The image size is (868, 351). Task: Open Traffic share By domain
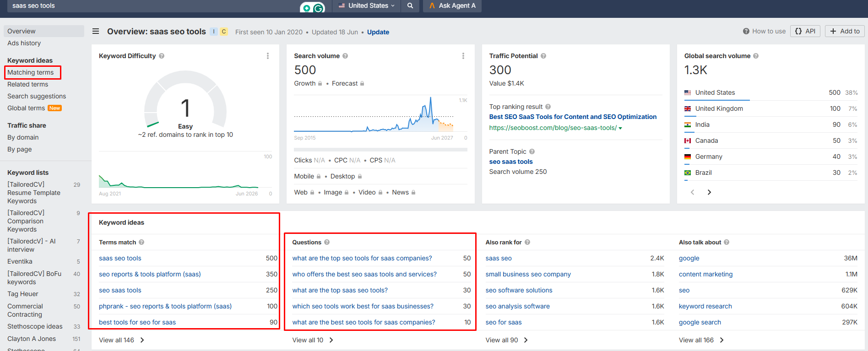(x=23, y=137)
